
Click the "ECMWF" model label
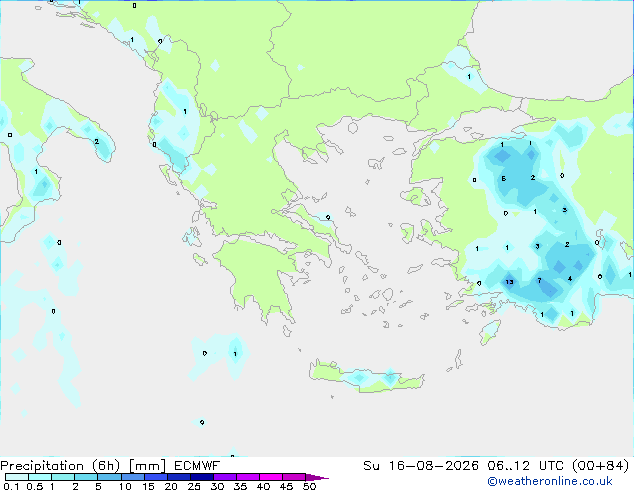(197, 465)
